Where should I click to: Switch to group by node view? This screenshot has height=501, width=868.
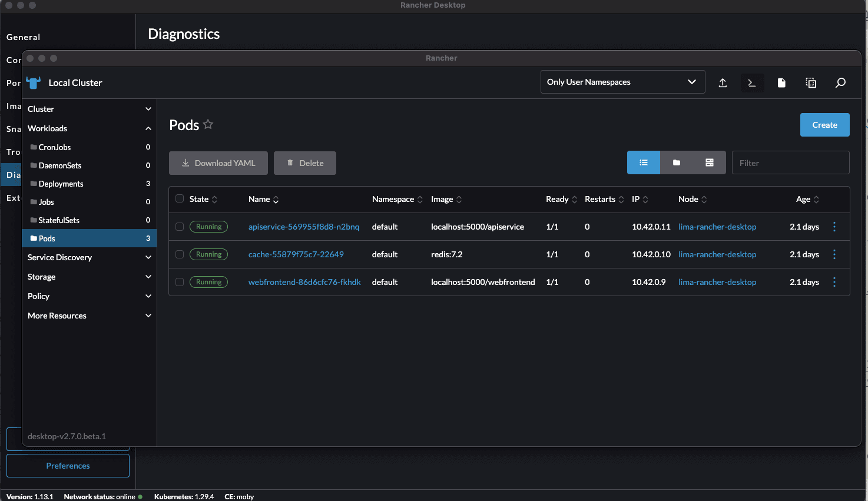point(710,162)
